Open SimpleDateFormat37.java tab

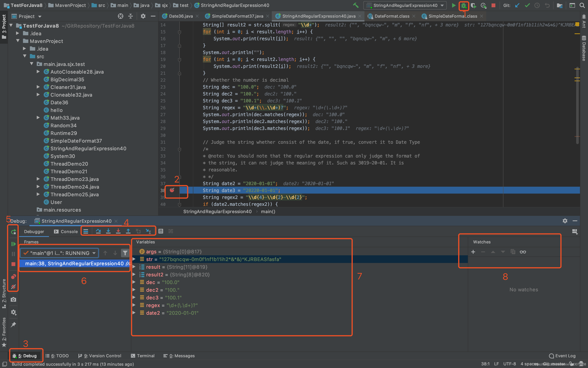click(237, 16)
